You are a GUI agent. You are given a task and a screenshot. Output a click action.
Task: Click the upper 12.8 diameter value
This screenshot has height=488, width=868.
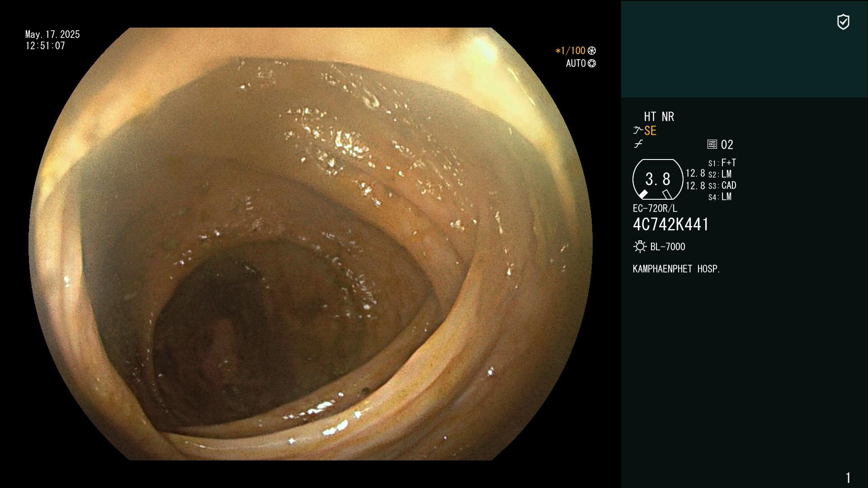(x=695, y=173)
